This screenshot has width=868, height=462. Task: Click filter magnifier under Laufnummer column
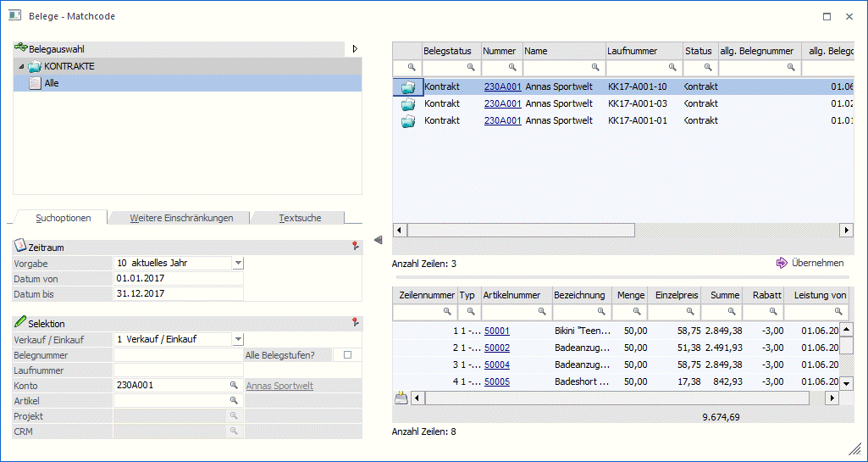pos(672,67)
